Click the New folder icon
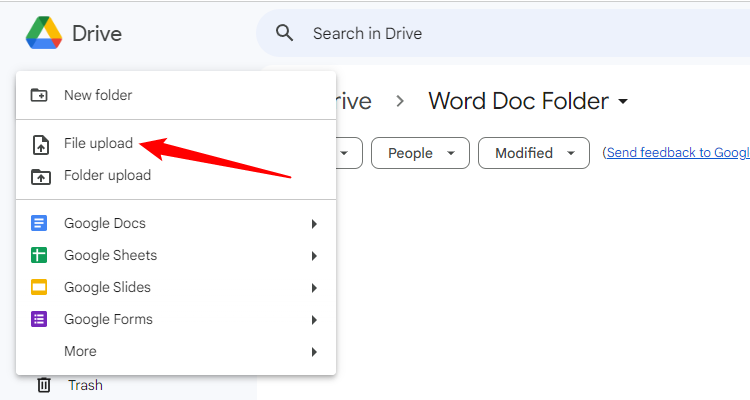This screenshot has width=750, height=400. (x=40, y=95)
